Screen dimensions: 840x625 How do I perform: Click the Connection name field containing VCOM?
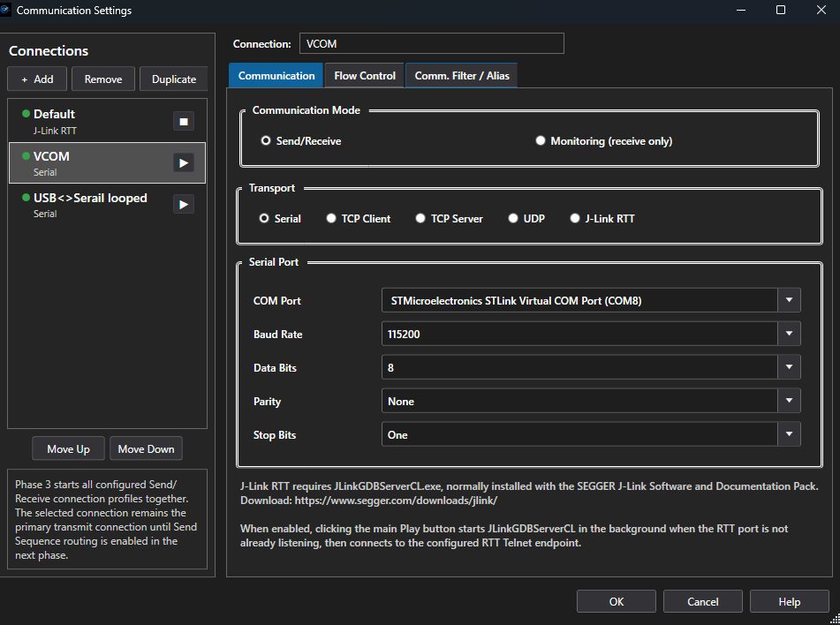tap(431, 43)
